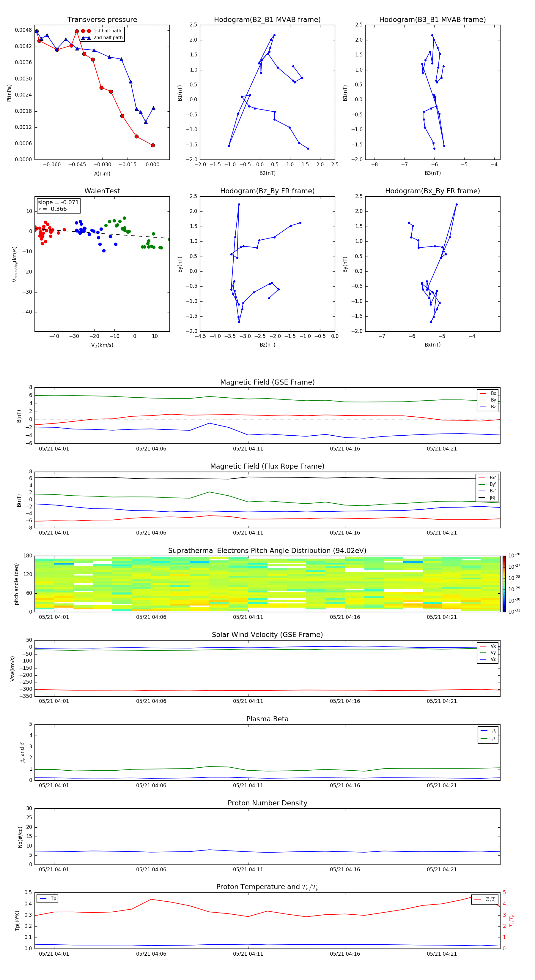Click 'Vy' in the Solar Wind legend

[488, 653]
